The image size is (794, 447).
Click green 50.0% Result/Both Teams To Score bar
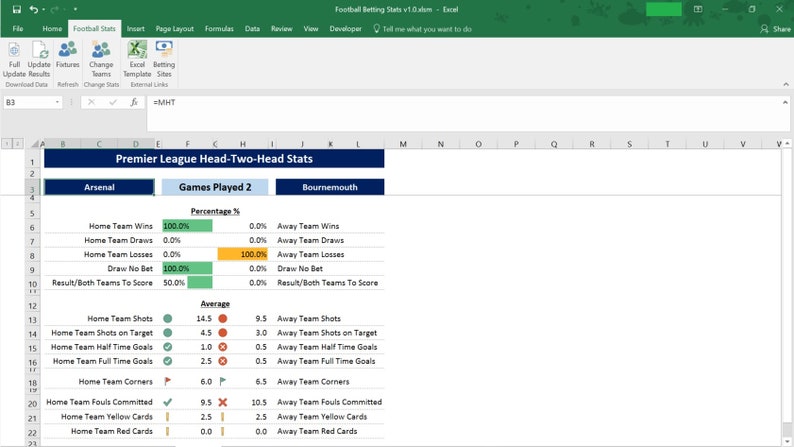point(200,282)
